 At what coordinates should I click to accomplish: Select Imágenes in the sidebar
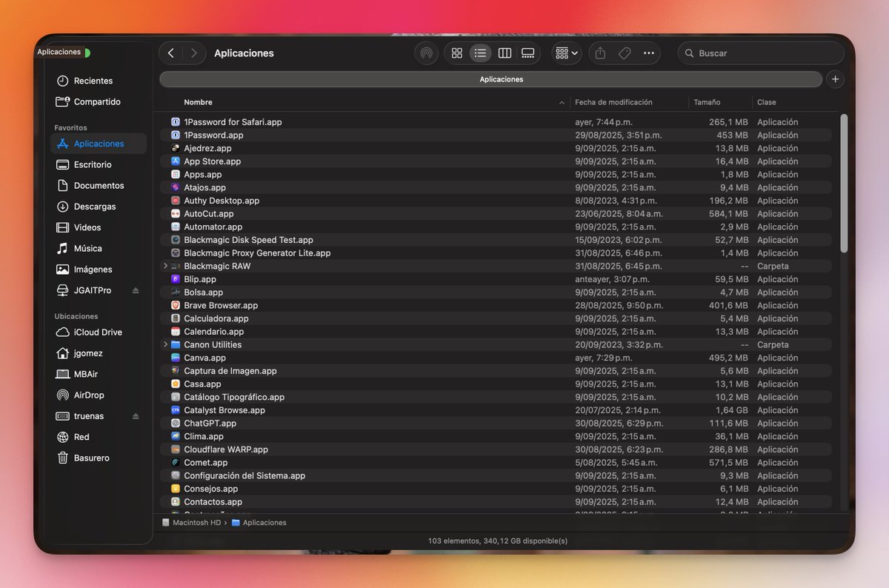pos(93,270)
